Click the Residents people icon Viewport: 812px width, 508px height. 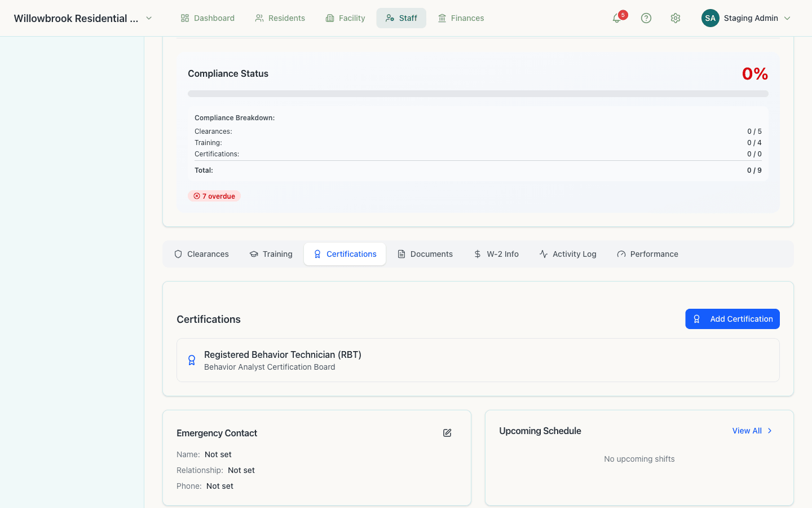(259, 18)
